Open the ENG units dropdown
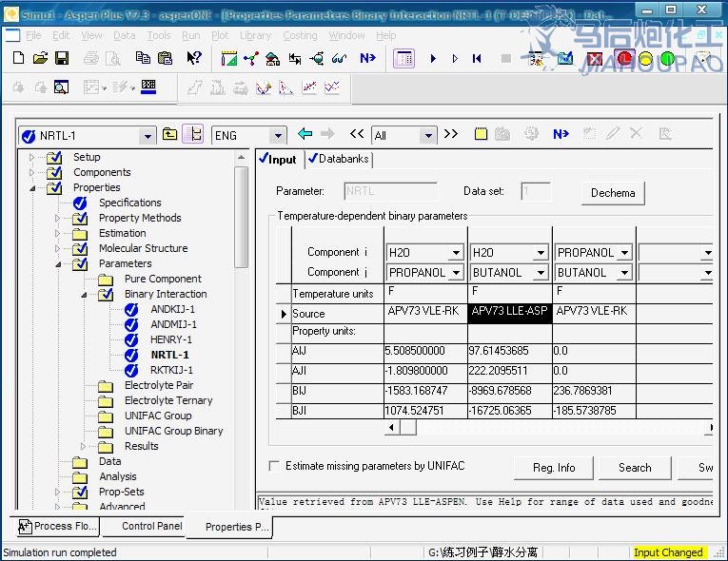Image resolution: width=728 pixels, height=561 pixels. [x=278, y=136]
